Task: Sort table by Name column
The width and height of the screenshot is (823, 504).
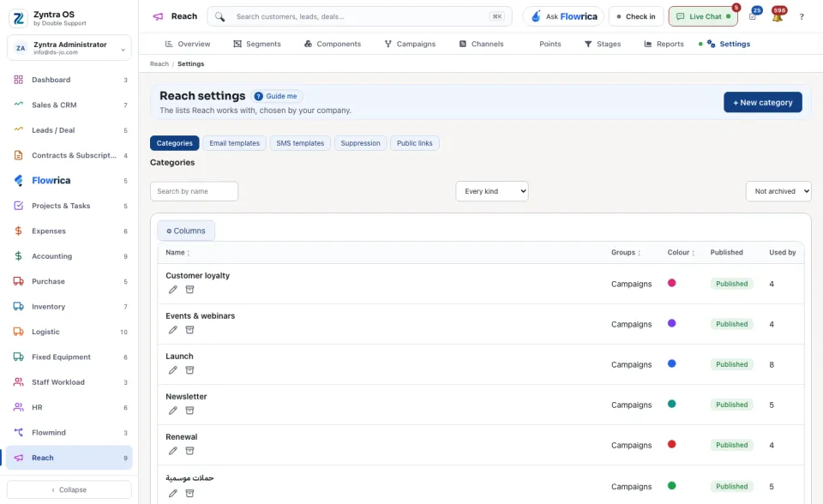Action: pos(177,253)
